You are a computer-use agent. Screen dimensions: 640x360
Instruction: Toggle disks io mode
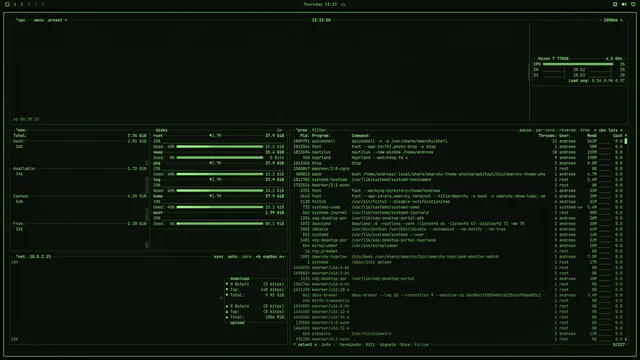click(280, 130)
